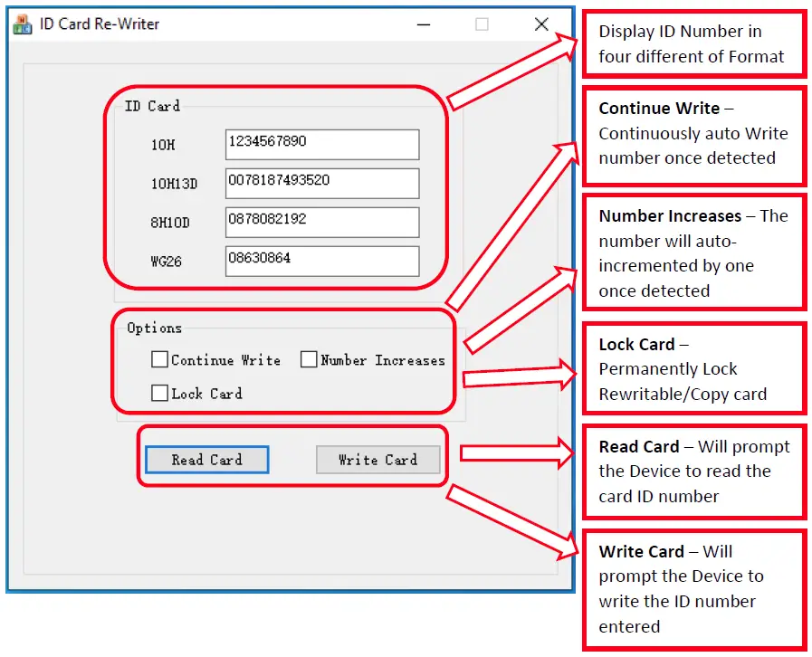Click the Write Card button
The height and width of the screenshot is (657, 812).
pyautogui.click(x=377, y=459)
